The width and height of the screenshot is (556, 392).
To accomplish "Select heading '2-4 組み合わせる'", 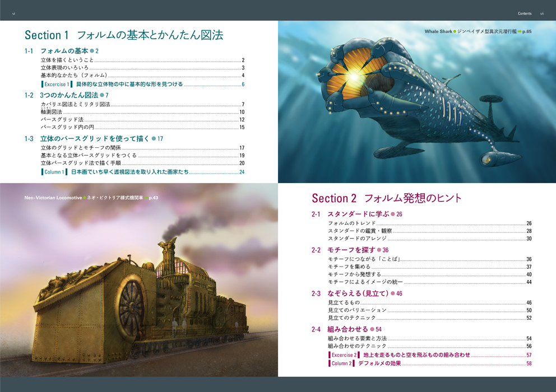I will pos(346,329).
